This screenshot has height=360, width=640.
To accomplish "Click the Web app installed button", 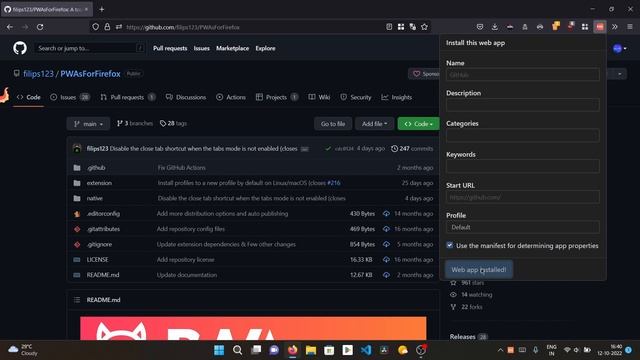I will click(x=478, y=270).
